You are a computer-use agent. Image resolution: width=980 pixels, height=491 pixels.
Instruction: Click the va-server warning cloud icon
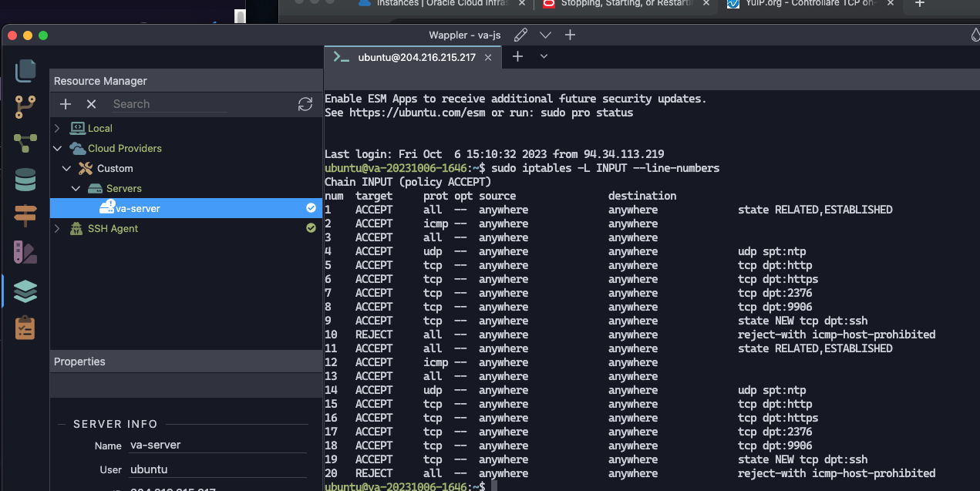point(106,207)
